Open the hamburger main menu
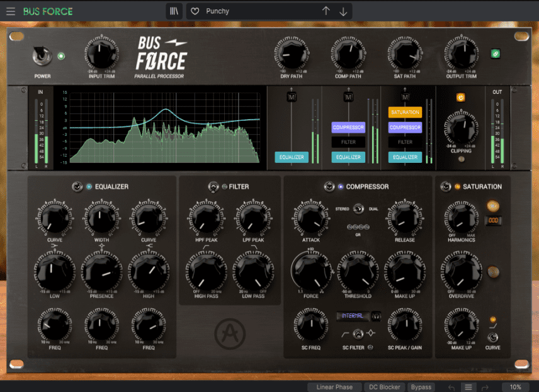 tap(11, 11)
